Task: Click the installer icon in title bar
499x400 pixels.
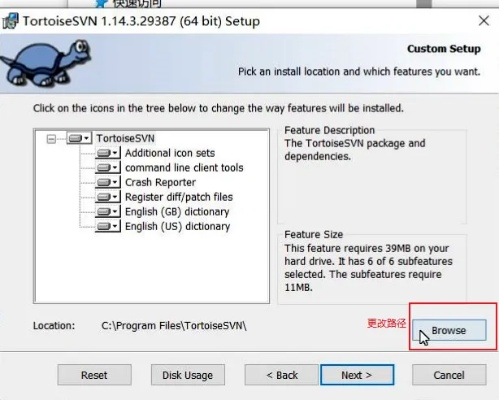Action: coord(10,21)
